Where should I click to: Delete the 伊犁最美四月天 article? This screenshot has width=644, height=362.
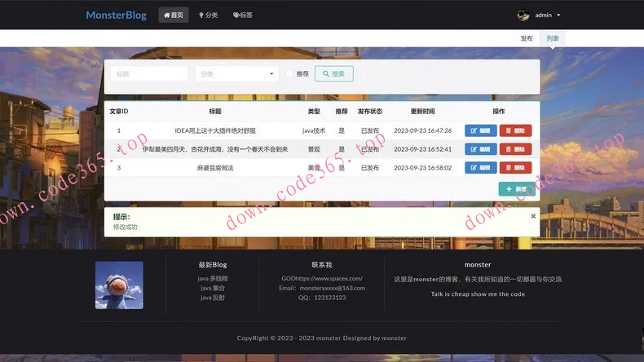tap(515, 149)
